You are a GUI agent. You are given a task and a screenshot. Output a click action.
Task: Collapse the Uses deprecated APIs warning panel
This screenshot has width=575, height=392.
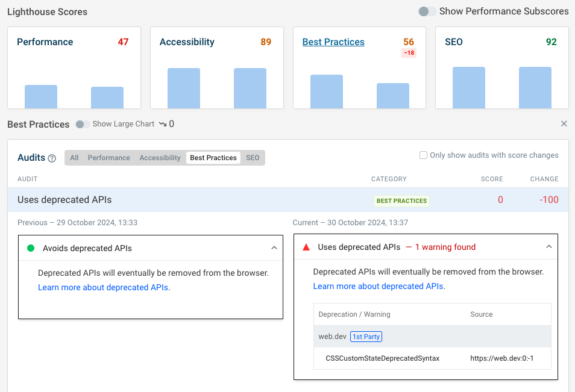(549, 246)
